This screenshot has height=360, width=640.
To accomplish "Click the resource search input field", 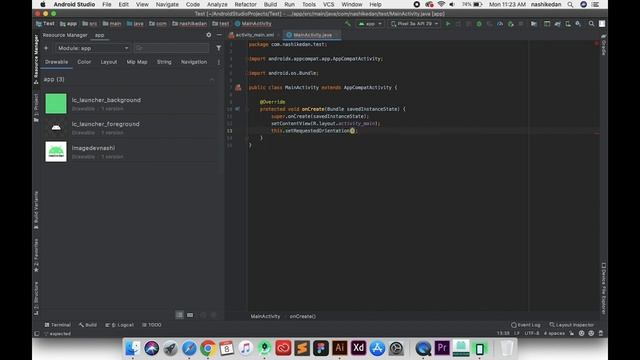I will pos(171,48).
